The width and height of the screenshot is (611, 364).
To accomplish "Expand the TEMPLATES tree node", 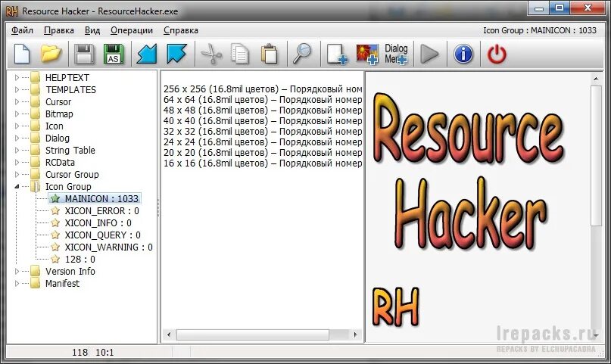I will (x=17, y=89).
